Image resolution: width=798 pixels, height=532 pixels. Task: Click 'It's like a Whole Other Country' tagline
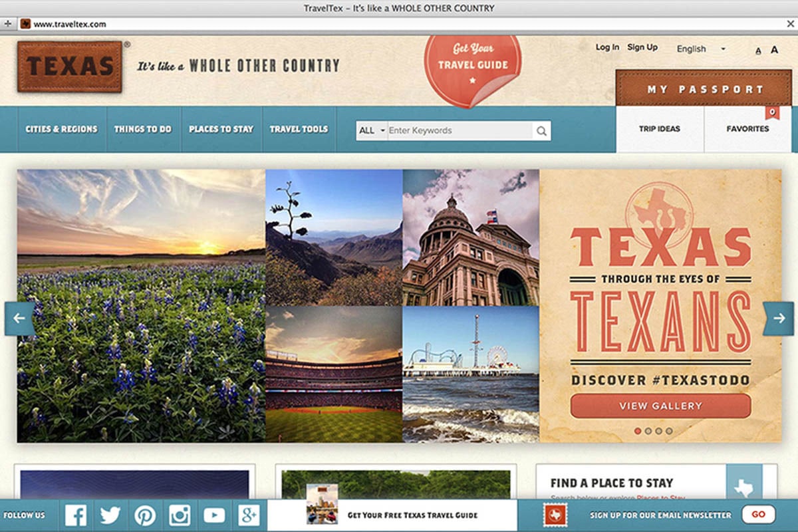click(238, 66)
